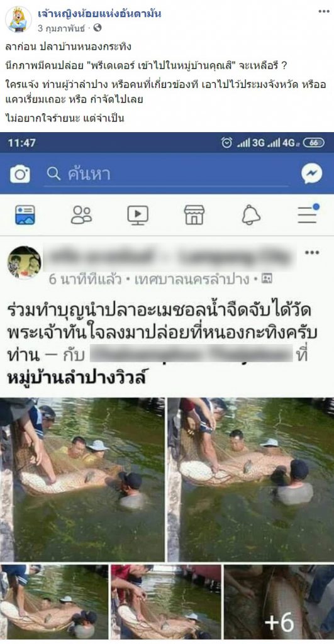334x644 pixels.
Task: Open page name เจ้าหญิงน้อยแห่งอันดามัน
Action: click(x=99, y=14)
